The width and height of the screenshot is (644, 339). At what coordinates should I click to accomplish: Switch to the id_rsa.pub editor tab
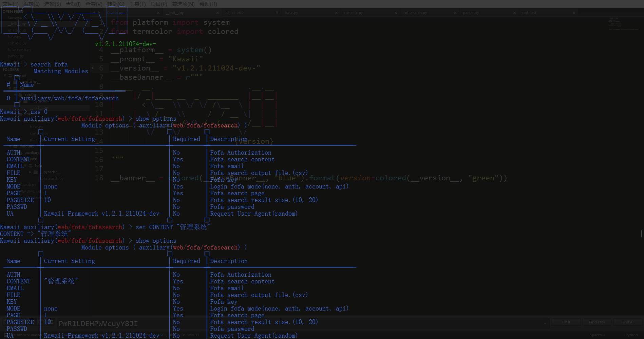(x=251, y=13)
